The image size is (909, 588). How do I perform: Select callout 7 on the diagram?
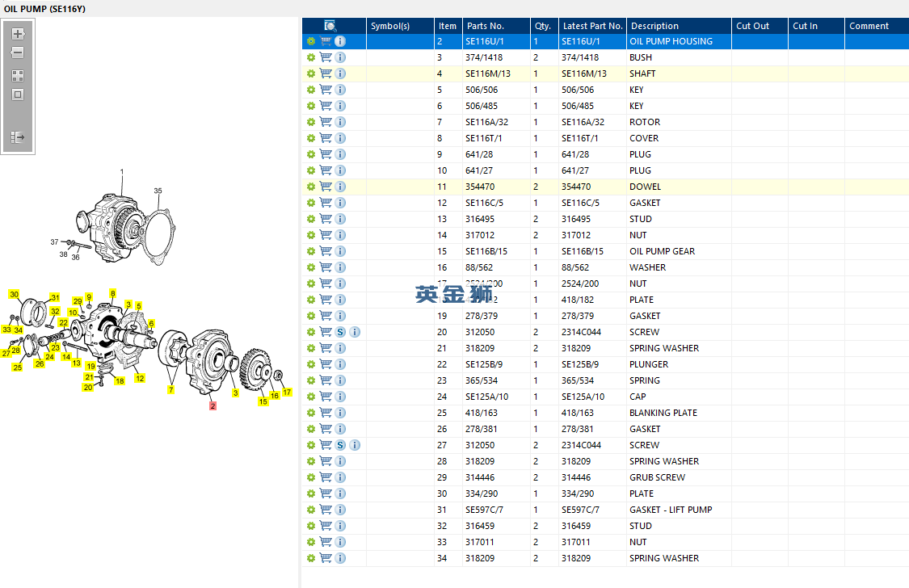click(171, 390)
